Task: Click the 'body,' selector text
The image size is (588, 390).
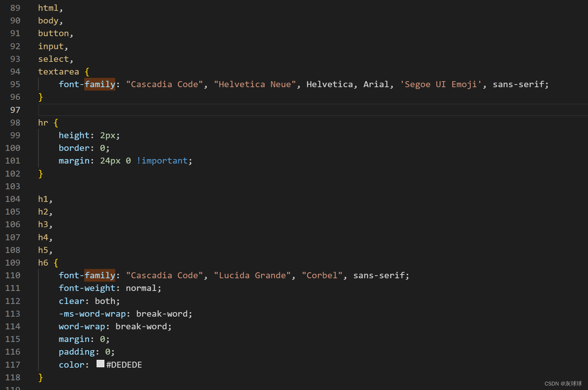Action: pyautogui.click(x=50, y=21)
